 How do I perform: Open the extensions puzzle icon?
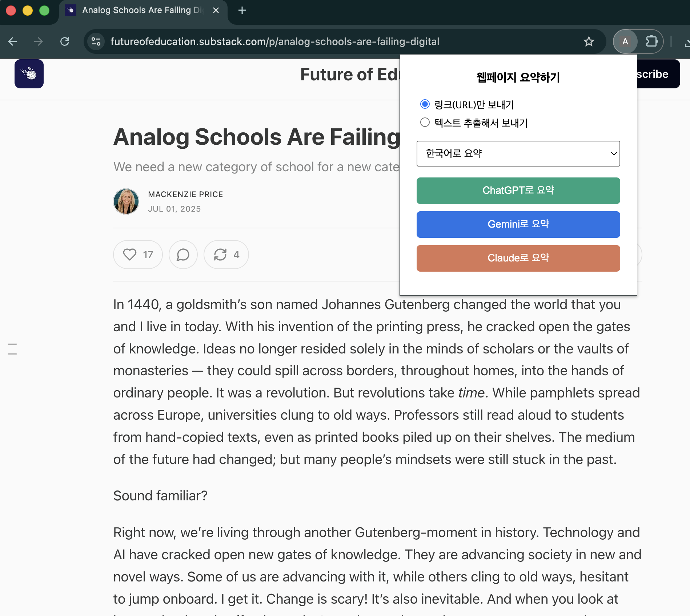click(x=651, y=41)
